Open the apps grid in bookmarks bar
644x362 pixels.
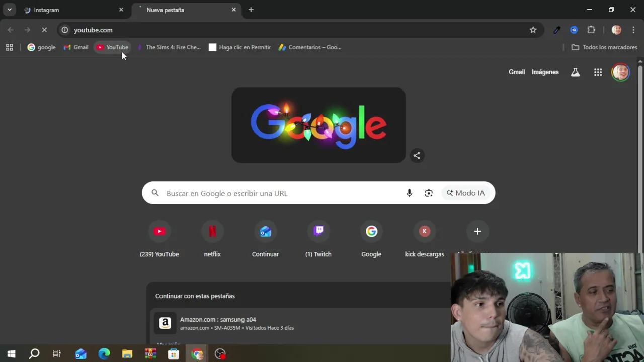coord(9,47)
